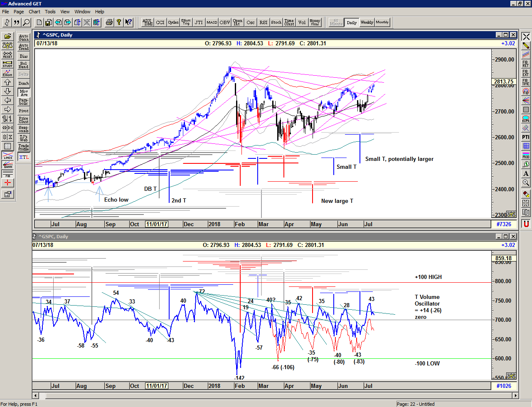Screen dimensions: 532x407
Task: Select the Elliott wave tool
Action: [7, 73]
